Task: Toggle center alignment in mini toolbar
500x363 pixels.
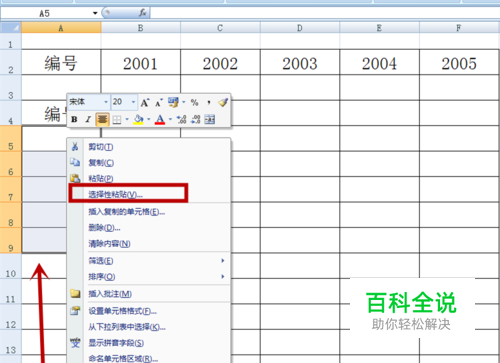Action: (102, 119)
